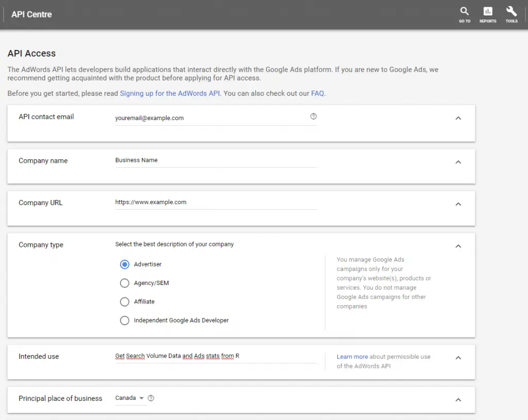Click help icon next to Canada dropdown
The image size is (528, 420).
pyautogui.click(x=151, y=398)
